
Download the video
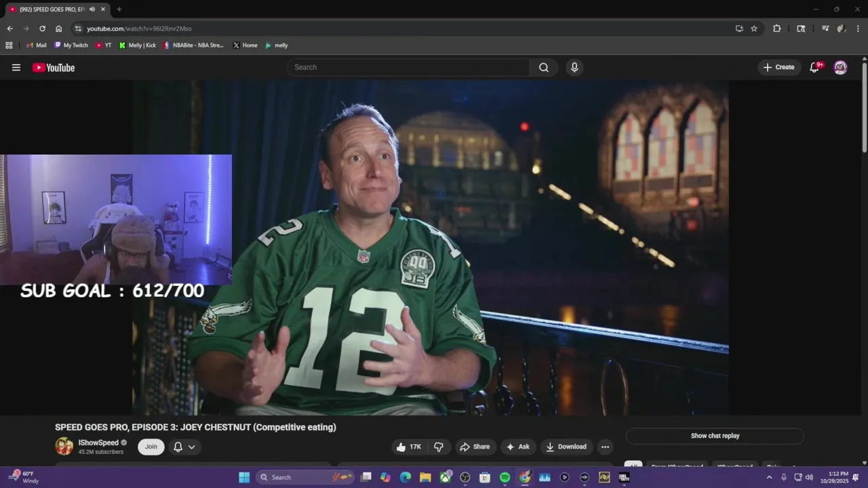[566, 447]
